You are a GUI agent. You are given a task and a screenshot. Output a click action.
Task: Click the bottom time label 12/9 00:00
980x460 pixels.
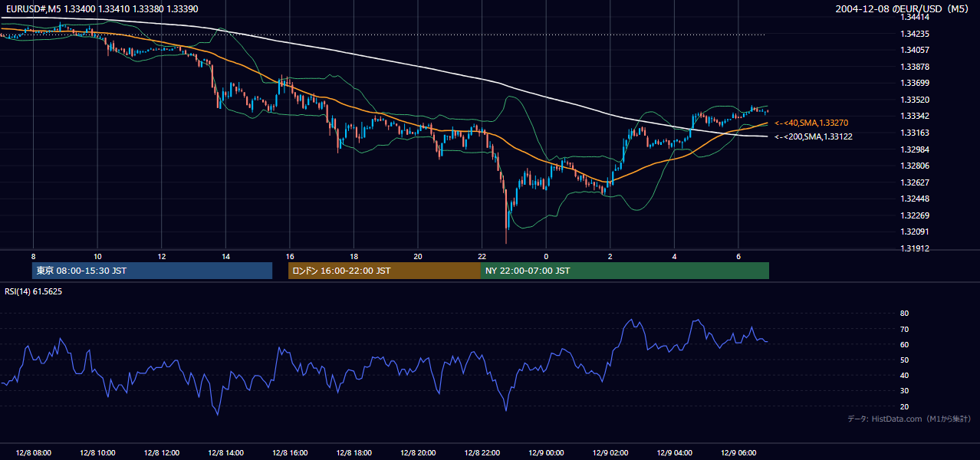pyautogui.click(x=546, y=453)
